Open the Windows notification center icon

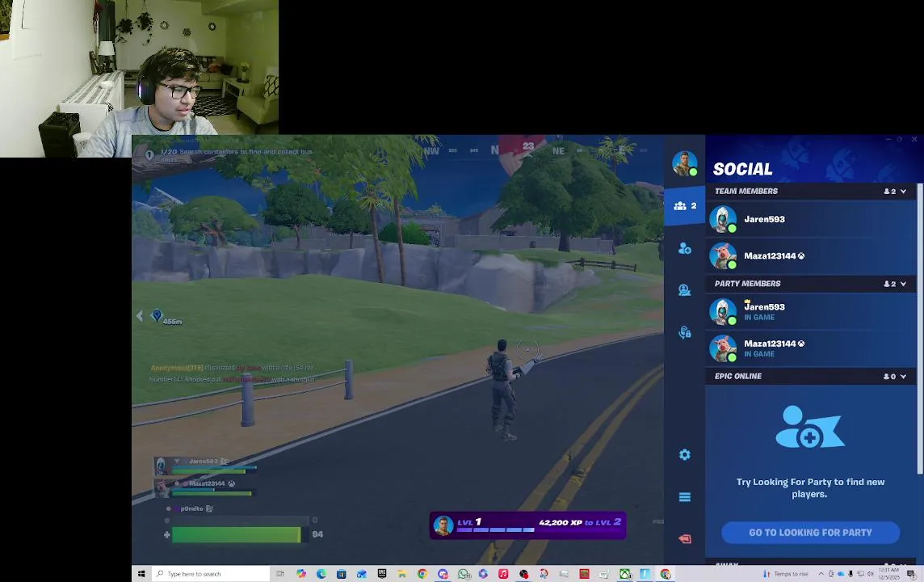tap(911, 574)
